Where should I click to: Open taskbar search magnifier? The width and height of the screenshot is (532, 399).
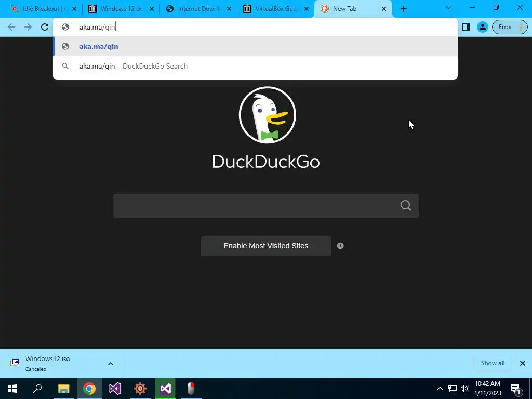click(x=37, y=389)
